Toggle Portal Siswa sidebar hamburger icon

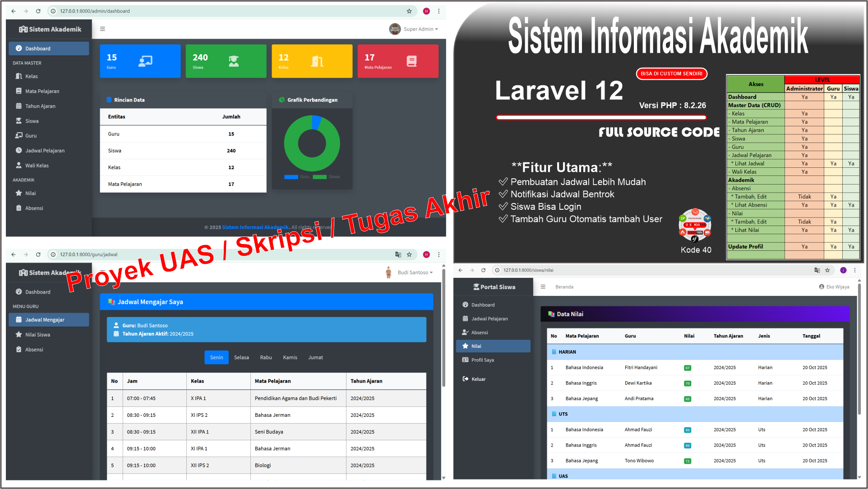click(543, 287)
